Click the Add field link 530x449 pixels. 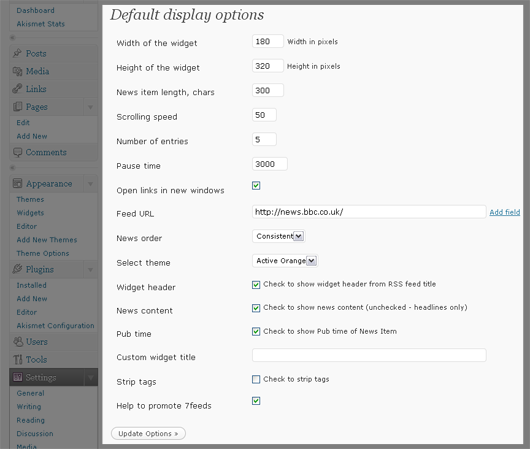click(x=505, y=212)
